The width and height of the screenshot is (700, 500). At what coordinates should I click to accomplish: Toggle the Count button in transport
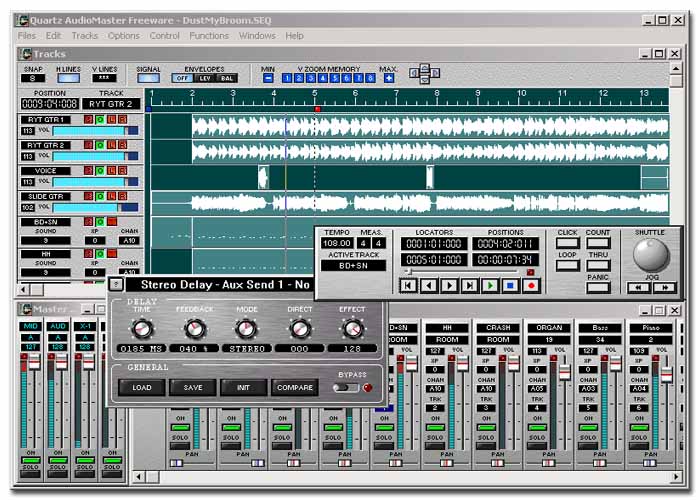click(x=598, y=243)
